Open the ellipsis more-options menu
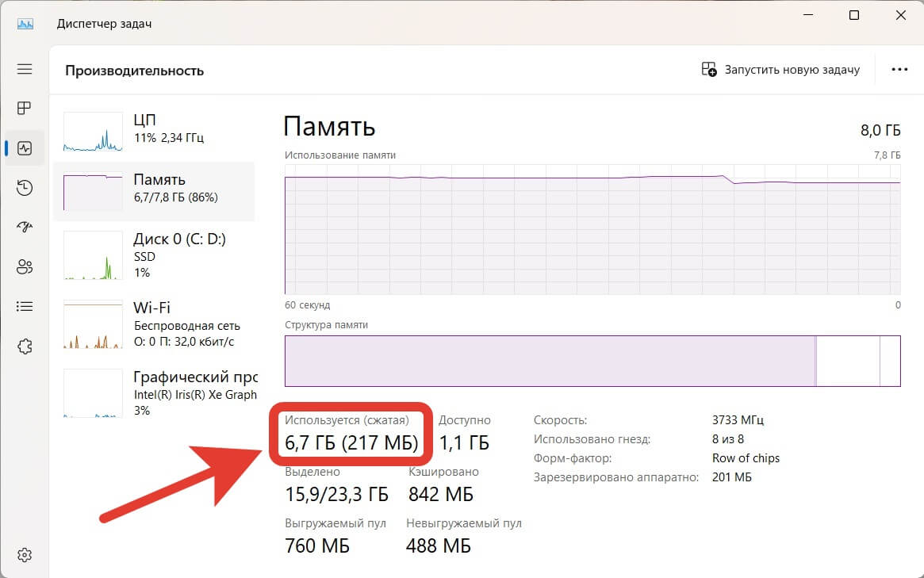Image resolution: width=924 pixels, height=578 pixels. (899, 69)
